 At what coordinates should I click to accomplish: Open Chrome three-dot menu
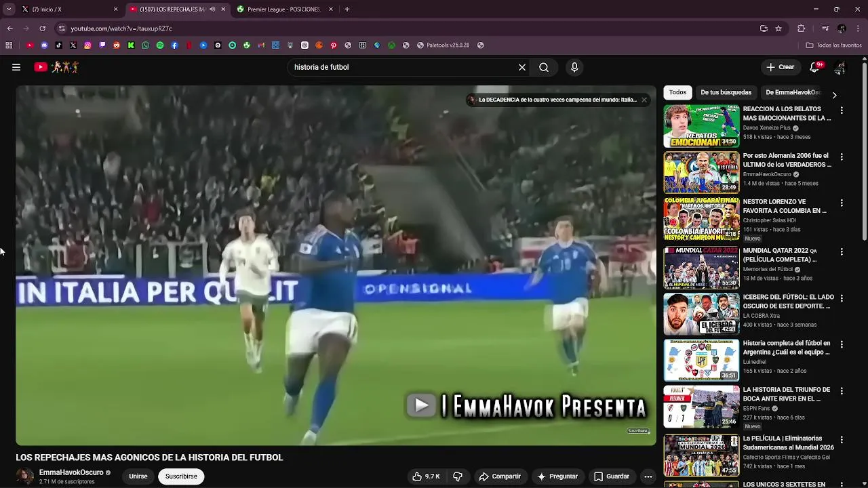tap(859, 28)
